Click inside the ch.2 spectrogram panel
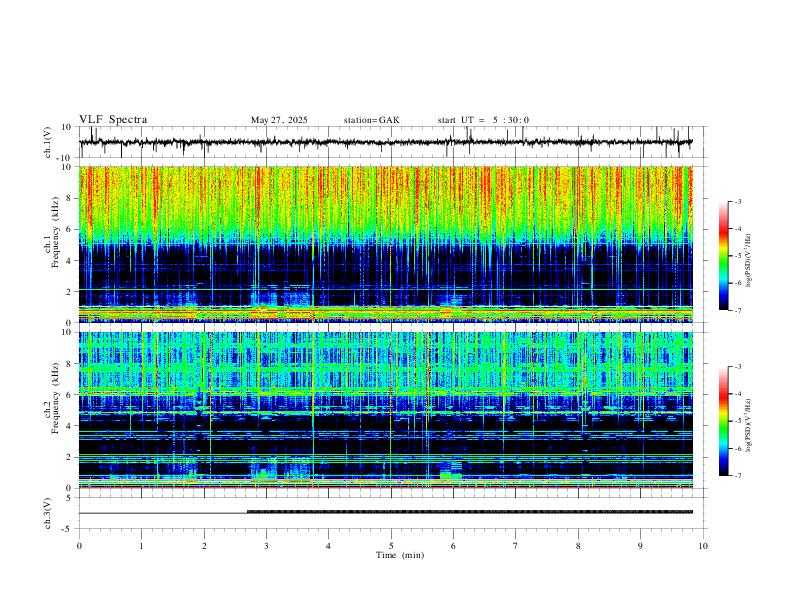792x612 pixels. [x=386, y=410]
